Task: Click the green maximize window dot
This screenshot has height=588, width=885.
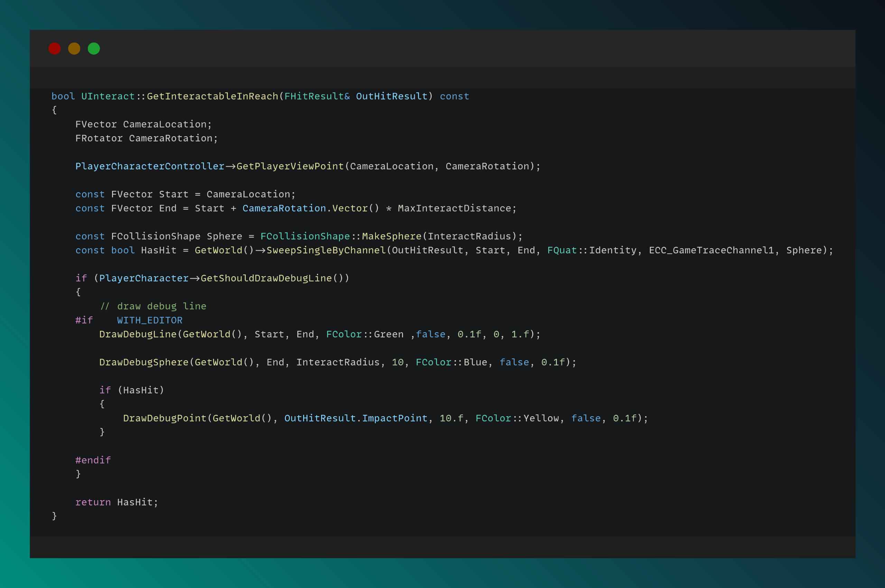Action: tap(94, 48)
